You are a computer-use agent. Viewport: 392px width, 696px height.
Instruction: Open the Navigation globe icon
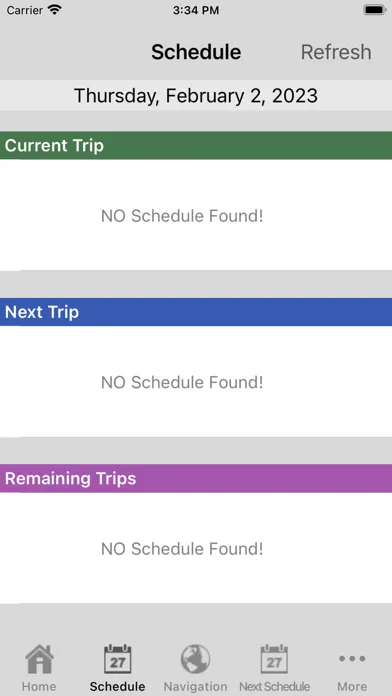click(195, 659)
